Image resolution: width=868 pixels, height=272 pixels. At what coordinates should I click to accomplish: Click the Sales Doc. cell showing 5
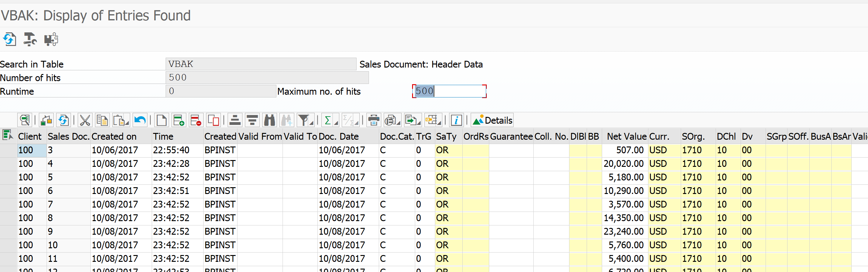click(69, 177)
